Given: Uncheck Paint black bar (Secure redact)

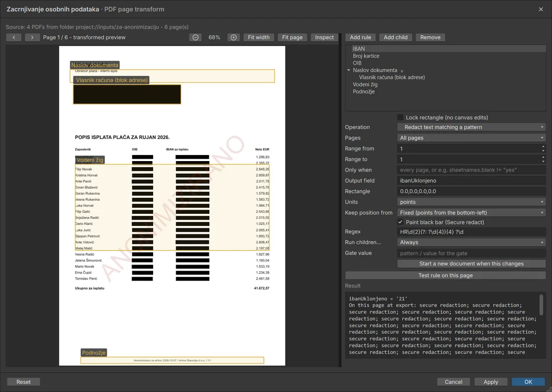Looking at the screenshot, I should [x=400, y=222].
